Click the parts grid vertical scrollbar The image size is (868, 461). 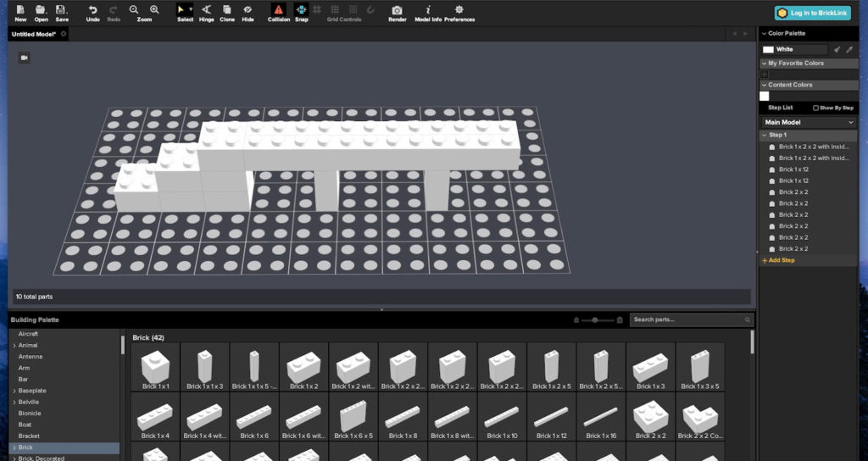coord(752,342)
